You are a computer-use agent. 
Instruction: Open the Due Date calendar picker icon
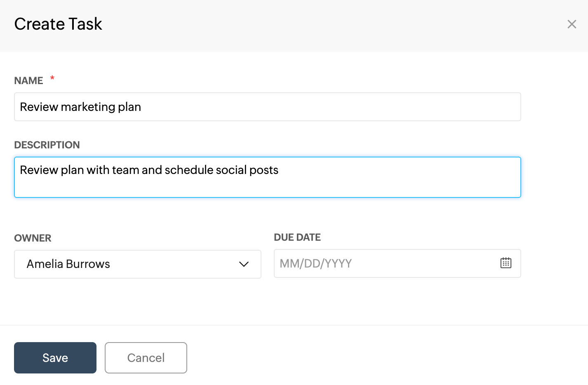[506, 263]
